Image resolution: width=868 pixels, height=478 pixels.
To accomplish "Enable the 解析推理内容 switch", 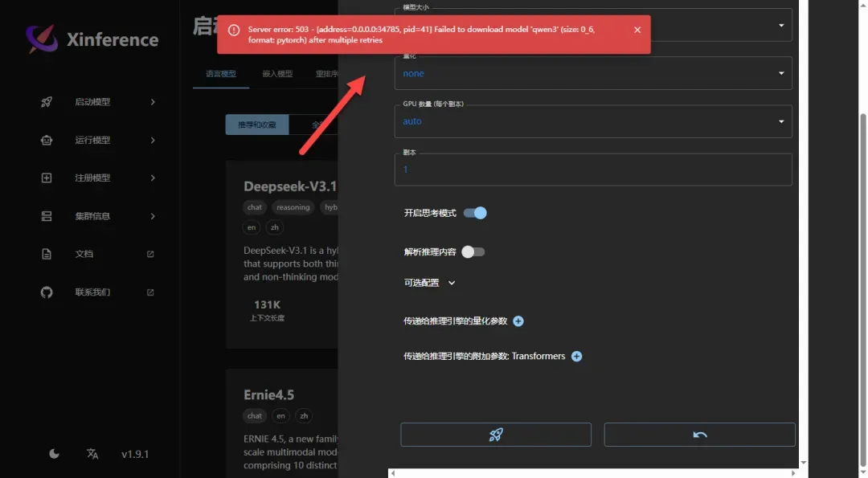I will tap(473, 251).
